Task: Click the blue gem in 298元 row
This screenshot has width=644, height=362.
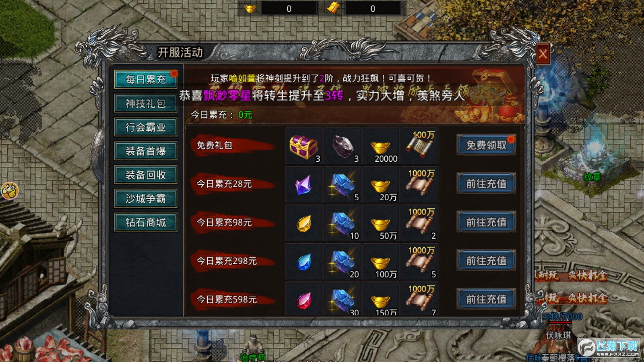Action: coord(303,261)
